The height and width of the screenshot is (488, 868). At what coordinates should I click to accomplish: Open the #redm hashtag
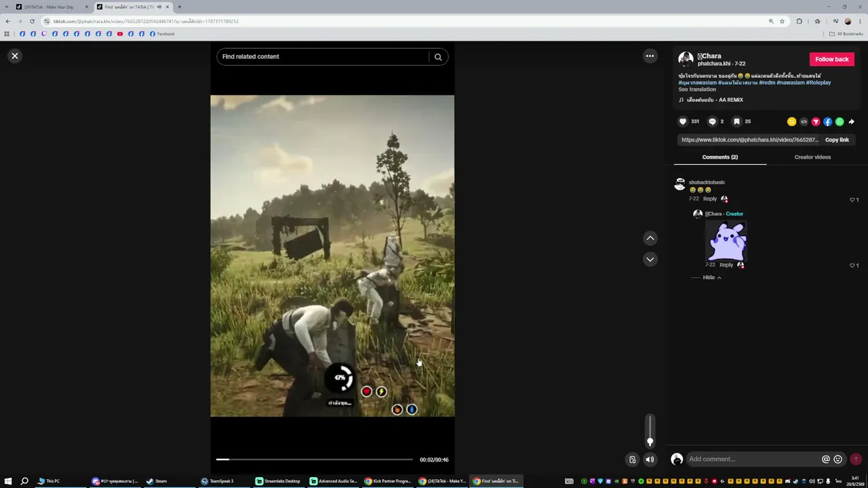click(x=767, y=83)
